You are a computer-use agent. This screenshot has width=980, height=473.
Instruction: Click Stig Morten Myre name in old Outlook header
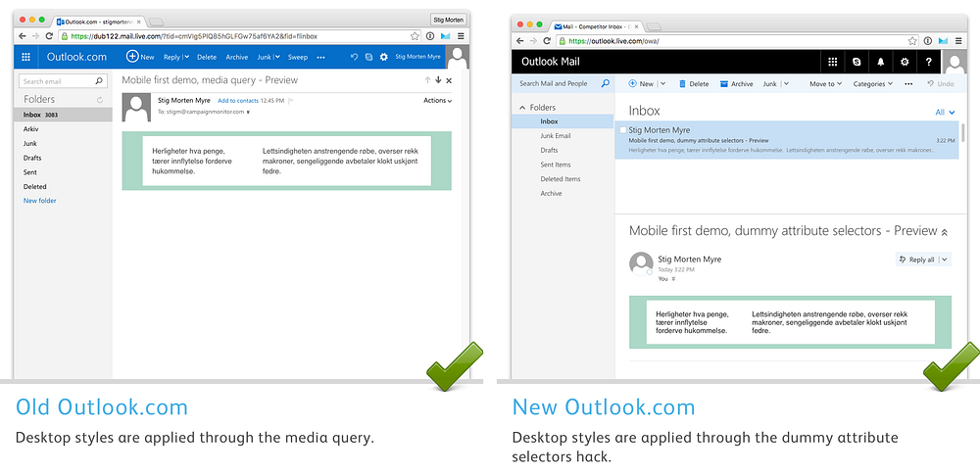click(x=418, y=57)
